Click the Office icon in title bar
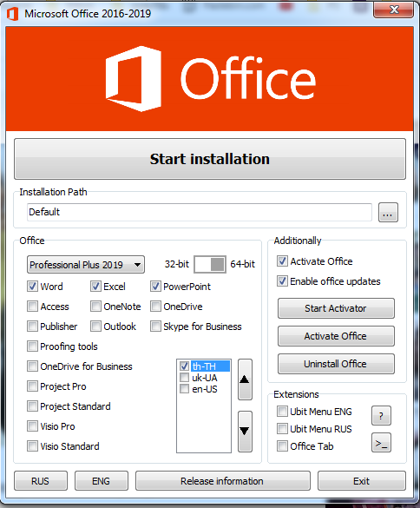 (12, 14)
